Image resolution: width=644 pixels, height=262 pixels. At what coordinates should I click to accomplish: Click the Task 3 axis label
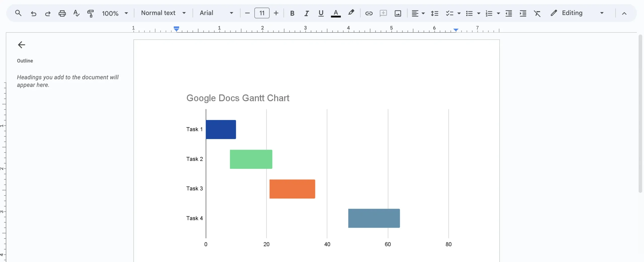(x=194, y=189)
